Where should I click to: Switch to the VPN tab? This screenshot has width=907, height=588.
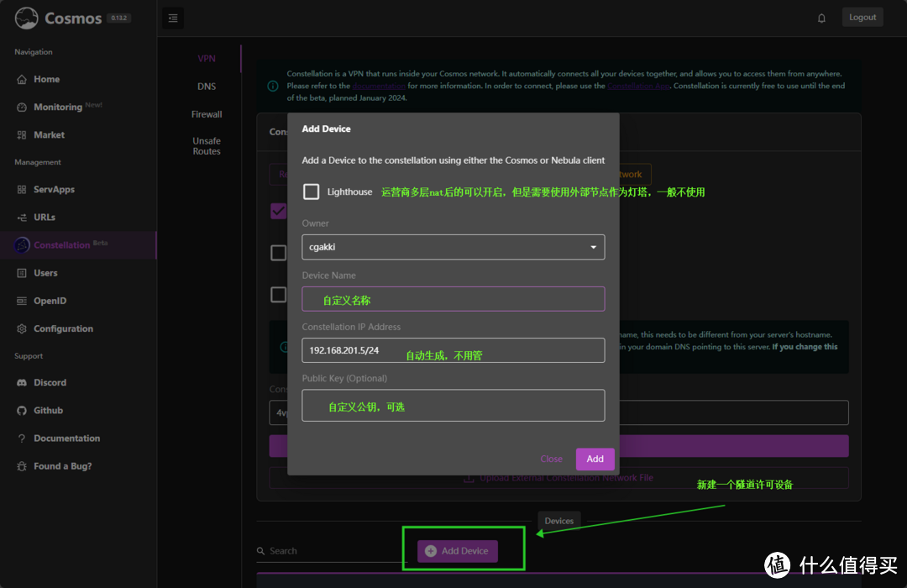pyautogui.click(x=207, y=59)
